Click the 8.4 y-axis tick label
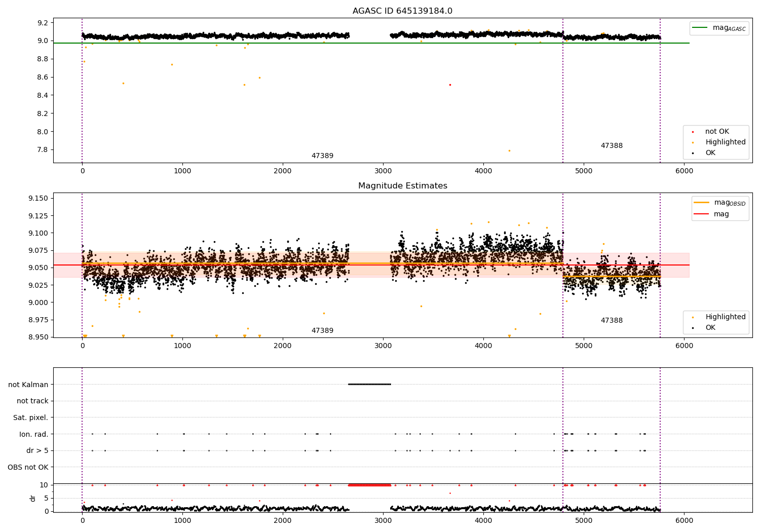The image size is (760, 532). pos(43,96)
